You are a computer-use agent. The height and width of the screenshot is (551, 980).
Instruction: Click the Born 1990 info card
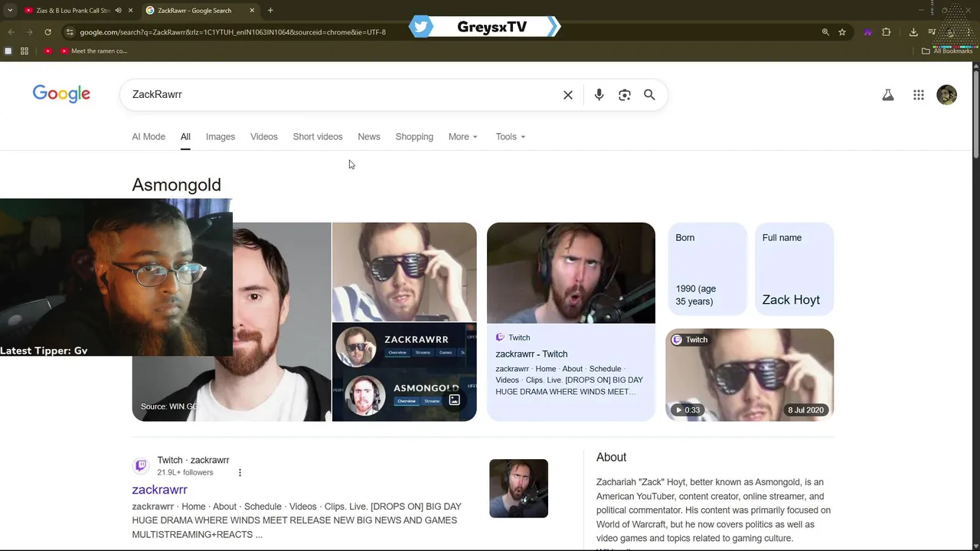[707, 269]
